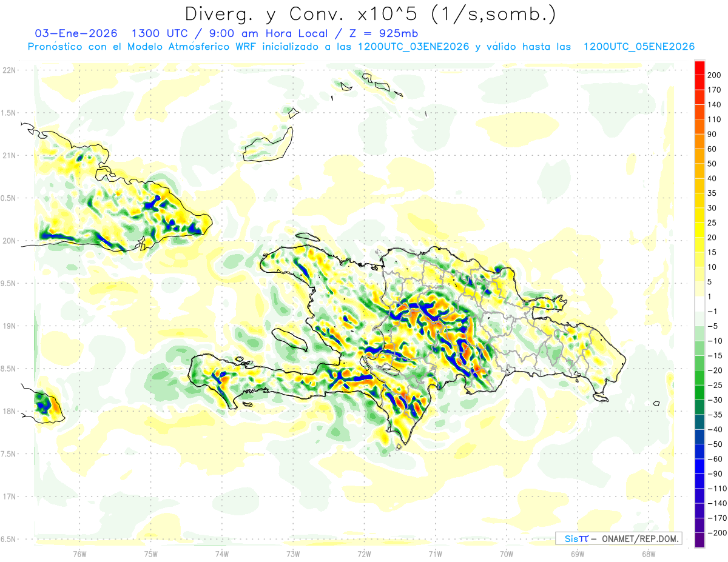Click the '18N' latitude label
This screenshot has width=728, height=562.
(x=10, y=412)
